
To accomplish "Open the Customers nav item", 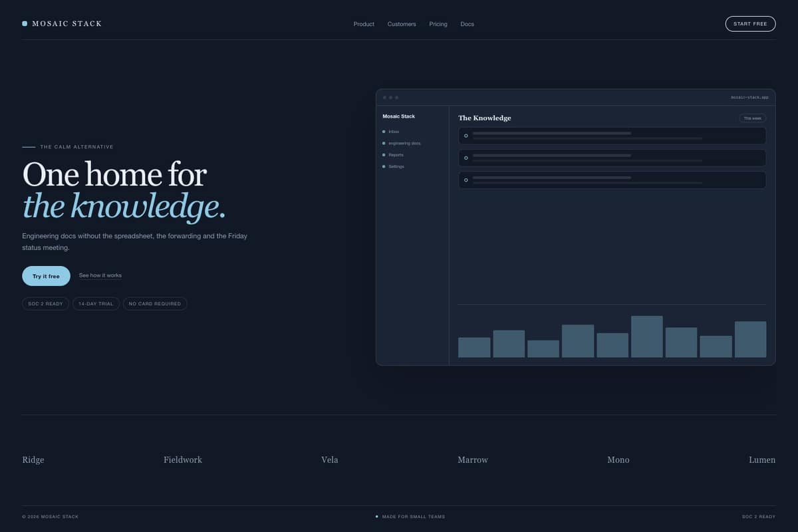I will point(402,24).
